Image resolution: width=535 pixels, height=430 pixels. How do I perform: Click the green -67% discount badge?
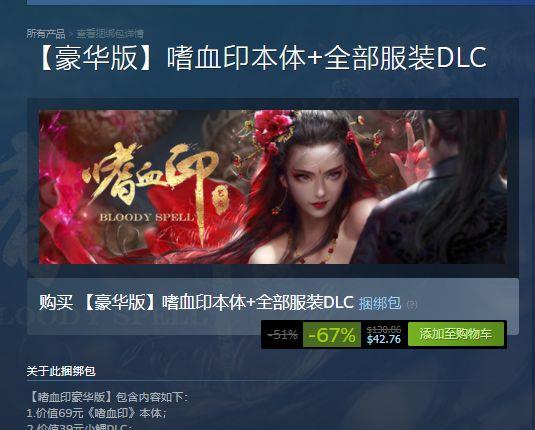tap(332, 335)
